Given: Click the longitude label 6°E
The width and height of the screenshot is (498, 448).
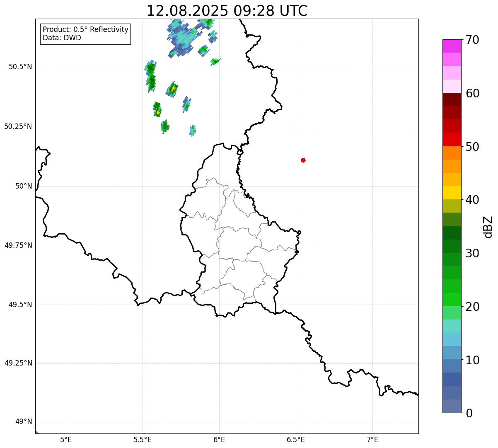Looking at the screenshot, I should tap(219, 439).
